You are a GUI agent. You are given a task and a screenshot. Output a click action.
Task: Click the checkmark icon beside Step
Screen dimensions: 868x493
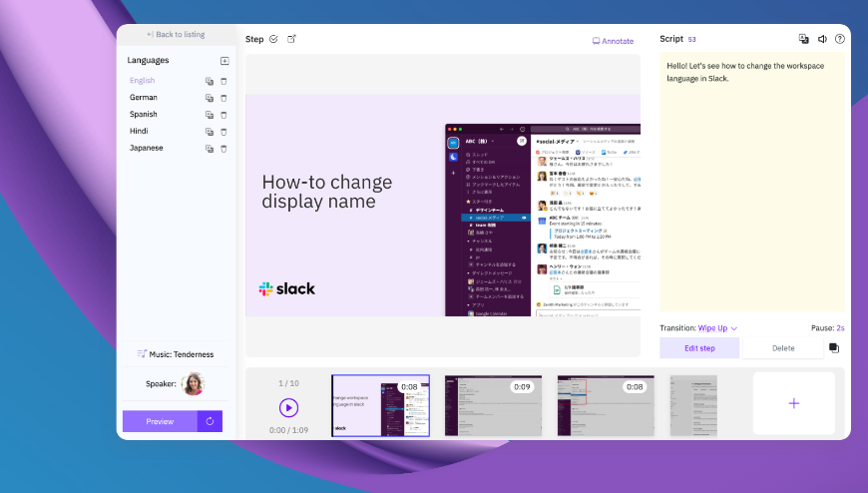coord(273,39)
